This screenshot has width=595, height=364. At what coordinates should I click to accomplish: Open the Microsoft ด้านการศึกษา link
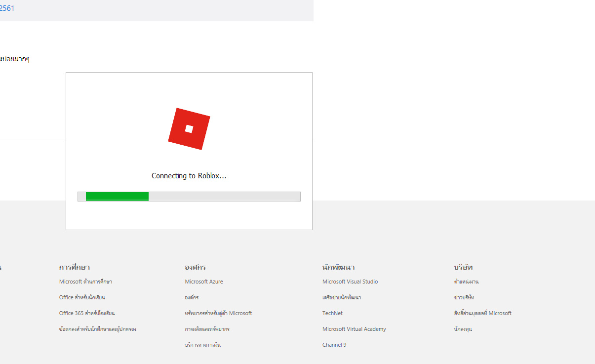coord(85,282)
